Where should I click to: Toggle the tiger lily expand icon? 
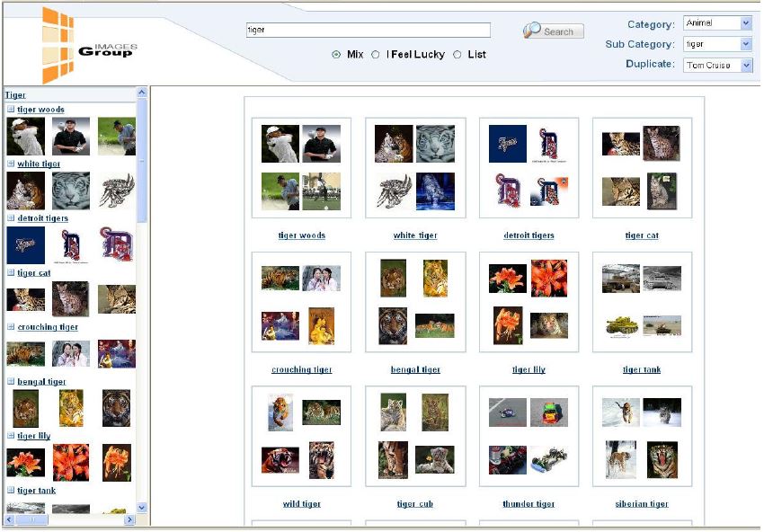11,436
